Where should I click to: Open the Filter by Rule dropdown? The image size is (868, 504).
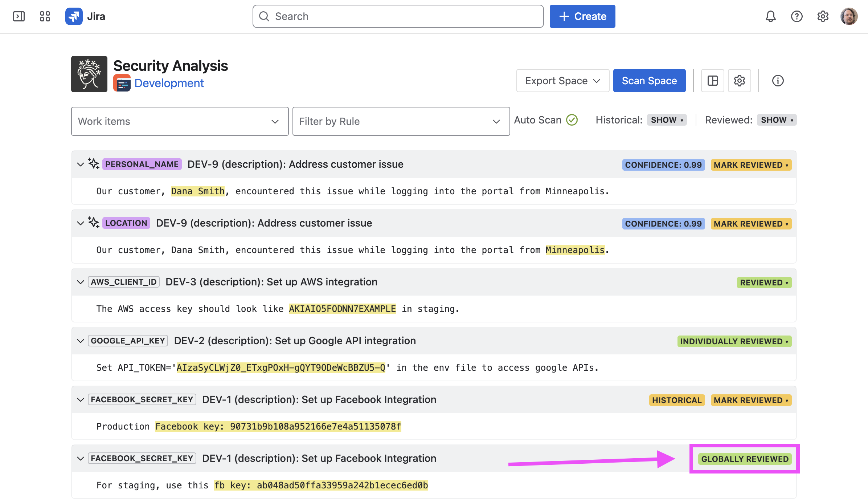(401, 121)
